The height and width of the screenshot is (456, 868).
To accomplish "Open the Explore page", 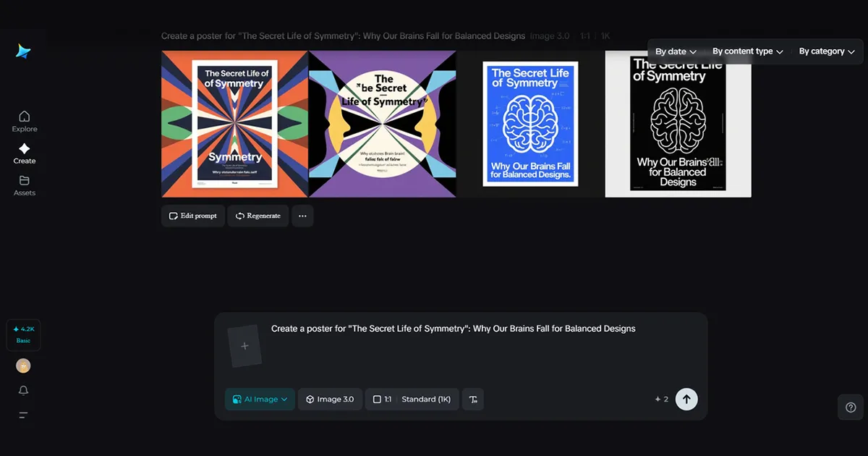I will 24,121.
